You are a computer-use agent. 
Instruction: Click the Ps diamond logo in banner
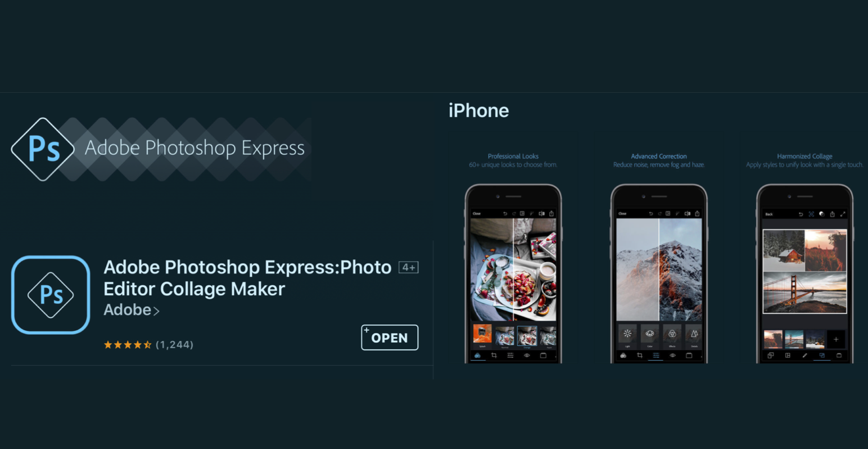pos(43,149)
